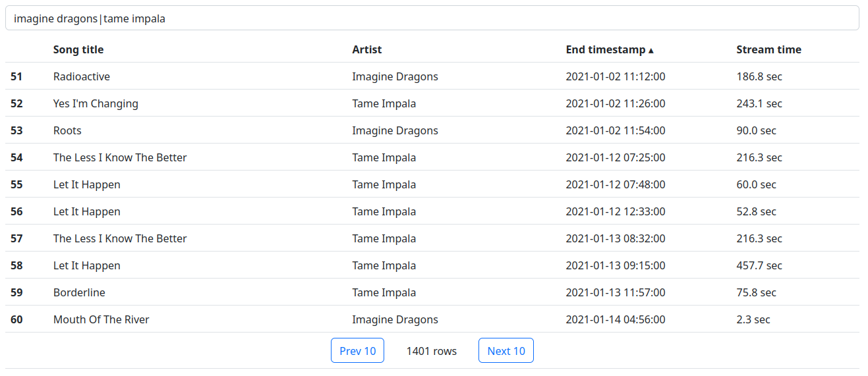Sort by Stream time column header
Viewport: 868px width, 376px height.
pyautogui.click(x=768, y=49)
